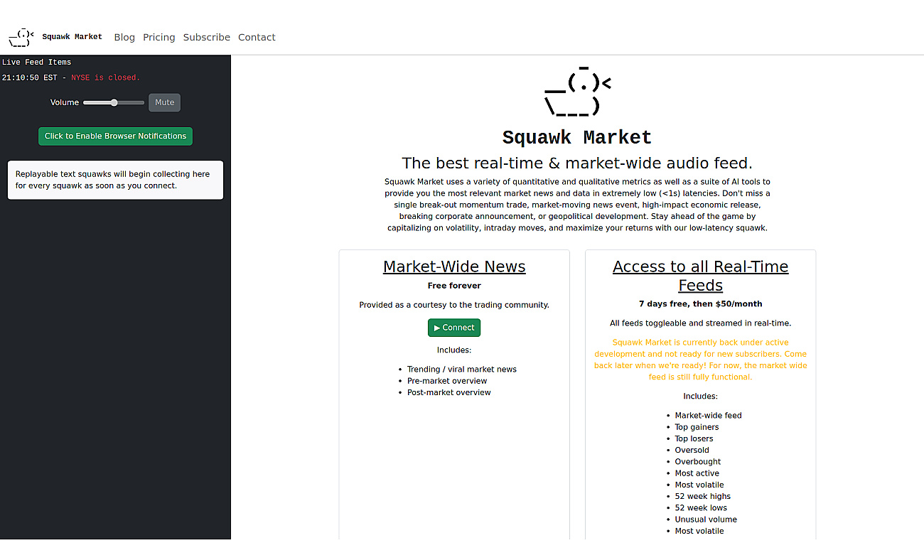Click 'All feeds toggleable and streamed in real-time' text

[701, 323]
